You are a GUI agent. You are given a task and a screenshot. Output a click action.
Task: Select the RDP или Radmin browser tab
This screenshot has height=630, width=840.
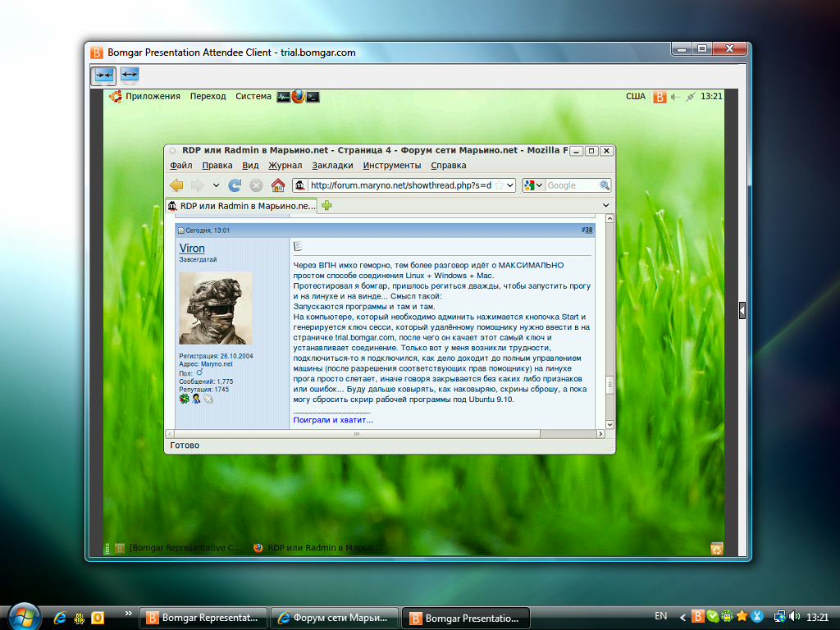click(242, 206)
